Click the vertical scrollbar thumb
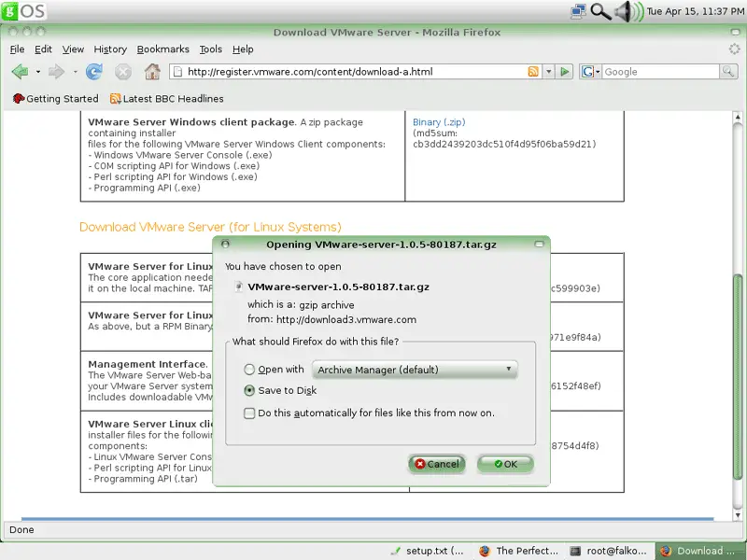The image size is (747, 560). pos(738,376)
